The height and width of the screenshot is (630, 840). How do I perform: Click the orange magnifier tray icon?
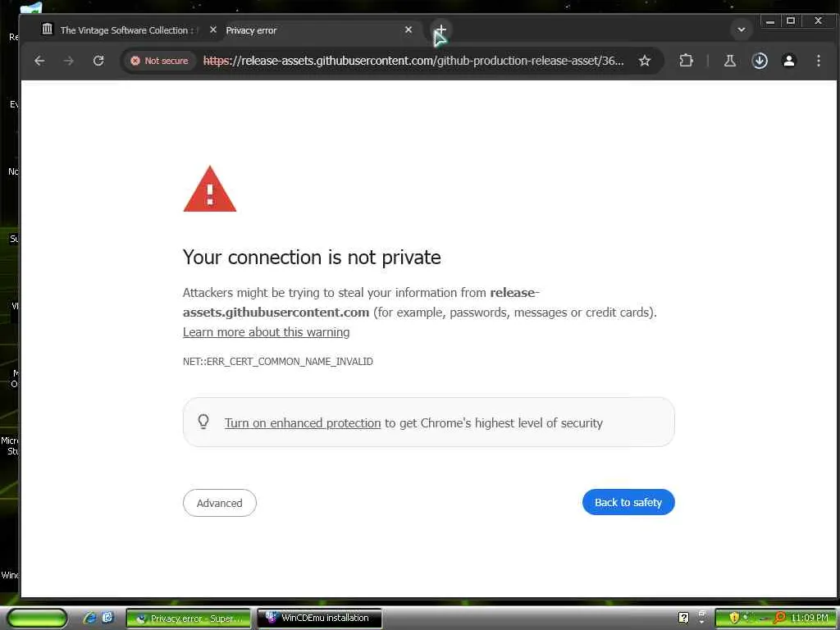pos(780,618)
